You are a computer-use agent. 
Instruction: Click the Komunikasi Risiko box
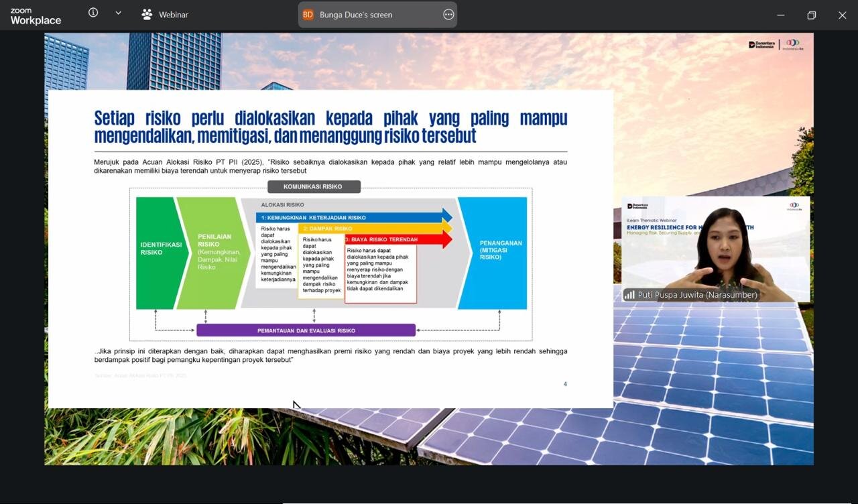tap(314, 186)
